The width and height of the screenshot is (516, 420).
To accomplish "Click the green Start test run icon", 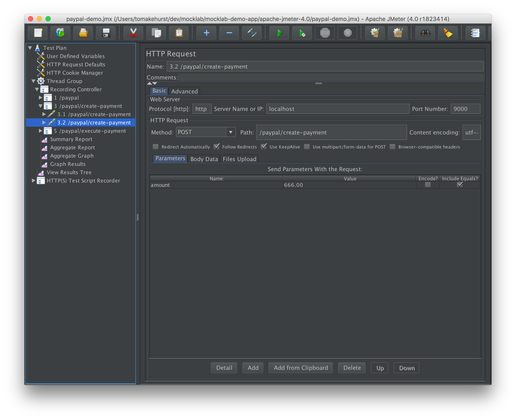I will click(279, 33).
